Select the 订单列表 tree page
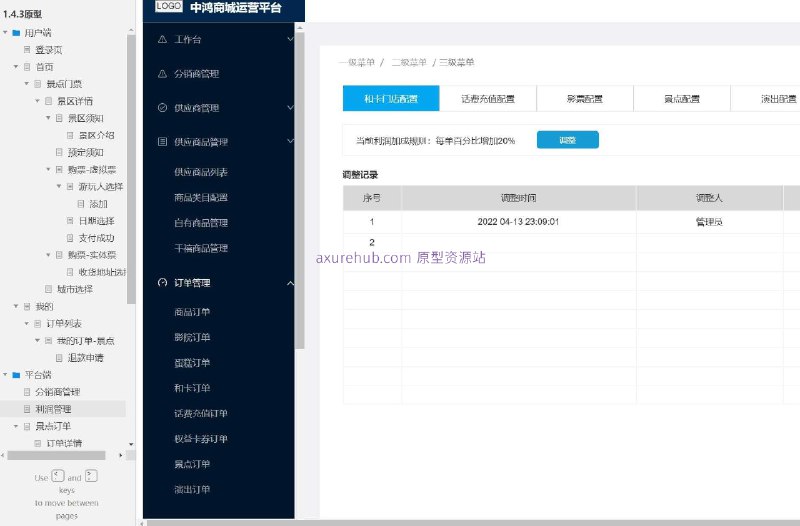Screen dimensions: 800x526 [64, 323]
